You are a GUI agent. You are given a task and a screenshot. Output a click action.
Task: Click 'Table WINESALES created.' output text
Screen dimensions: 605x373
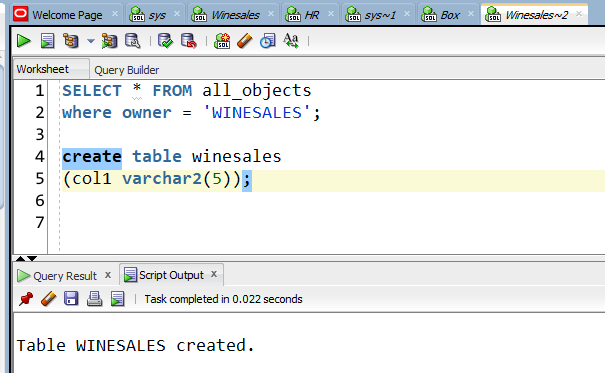135,346
